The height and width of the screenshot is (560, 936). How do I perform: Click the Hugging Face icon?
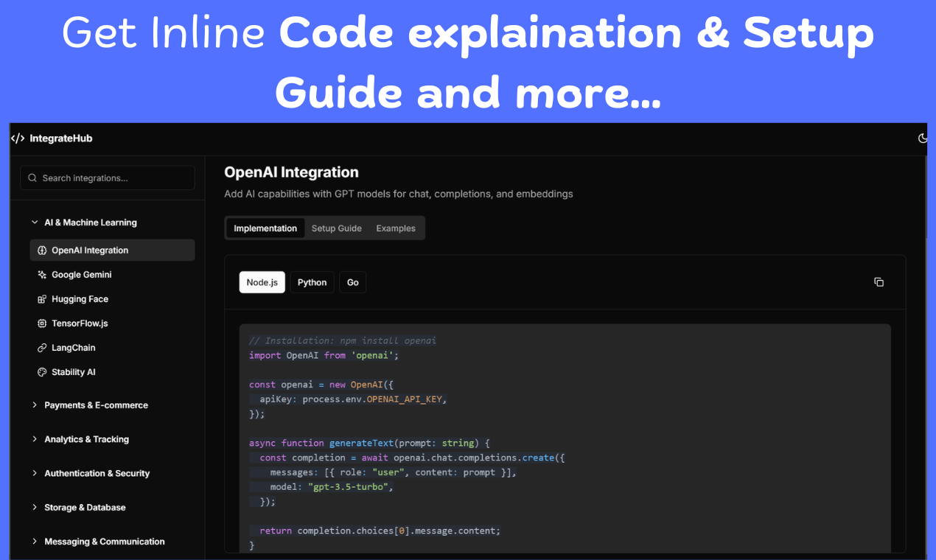[x=42, y=299]
